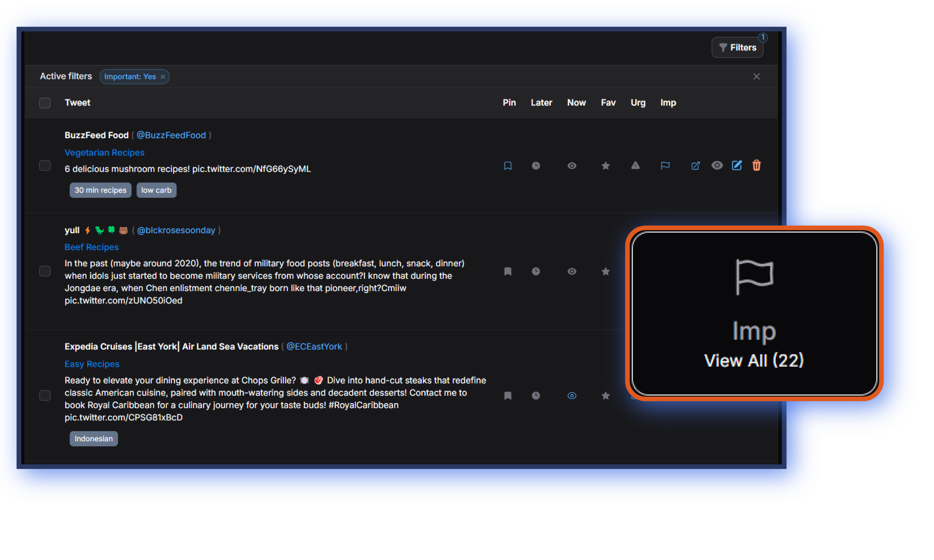
Task: Pin the BuzzFeed Food tweet
Action: click(x=508, y=166)
